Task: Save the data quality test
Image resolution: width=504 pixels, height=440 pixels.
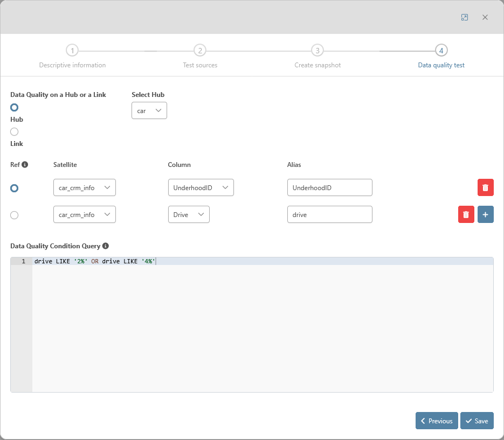Action: [477, 421]
